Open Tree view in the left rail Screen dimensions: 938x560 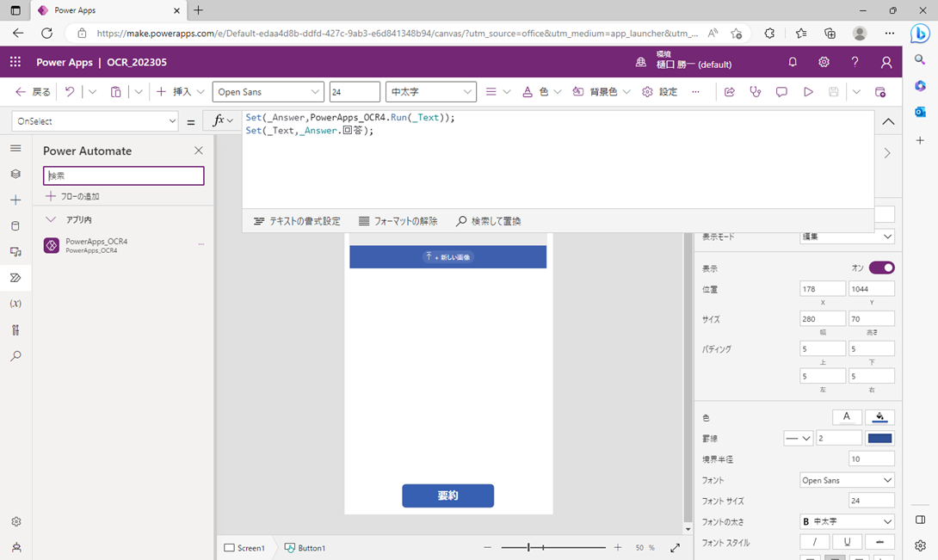15,174
